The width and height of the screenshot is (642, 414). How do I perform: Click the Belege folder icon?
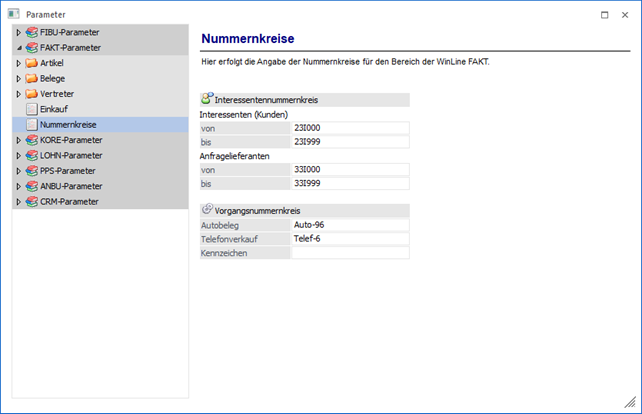[x=32, y=78]
